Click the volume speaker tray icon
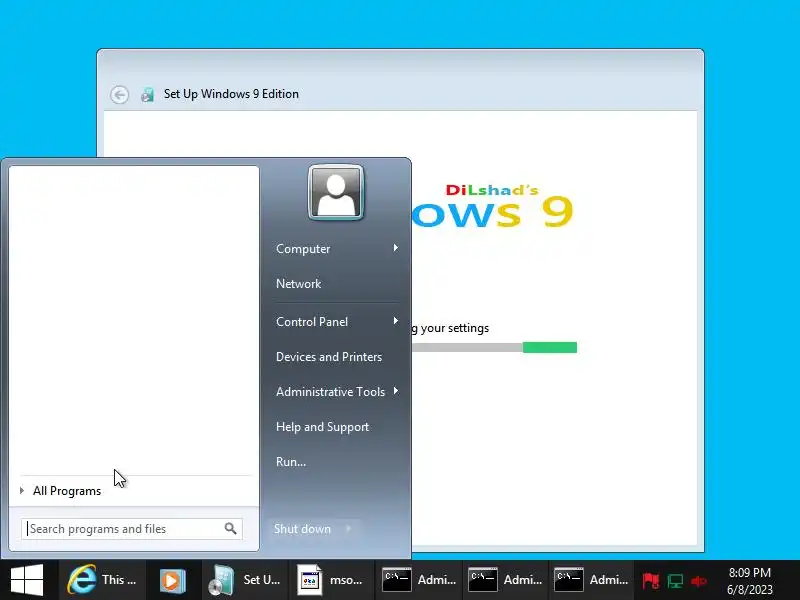The image size is (800, 600). (698, 581)
